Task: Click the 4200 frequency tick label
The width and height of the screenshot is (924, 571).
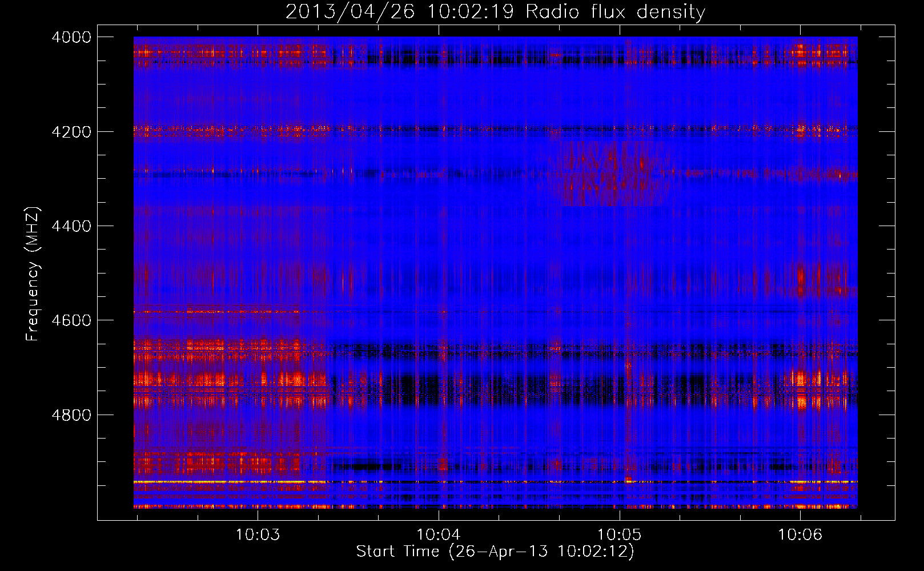Action: pyautogui.click(x=71, y=132)
